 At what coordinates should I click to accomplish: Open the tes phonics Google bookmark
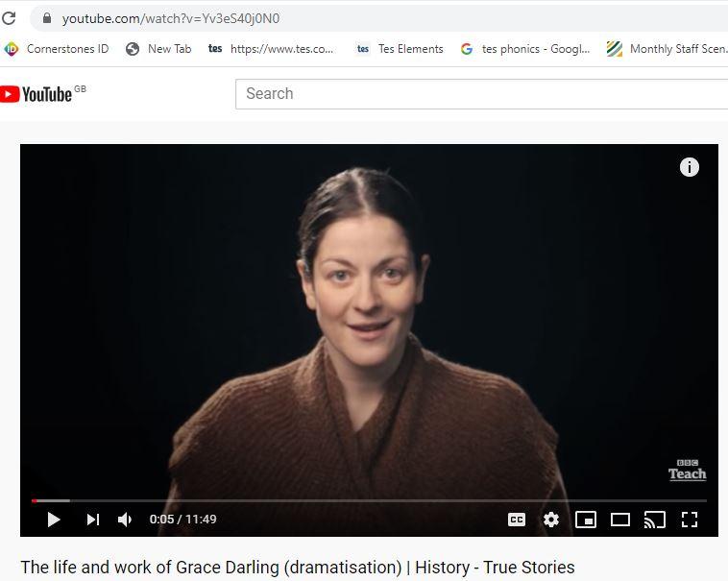pyautogui.click(x=525, y=49)
